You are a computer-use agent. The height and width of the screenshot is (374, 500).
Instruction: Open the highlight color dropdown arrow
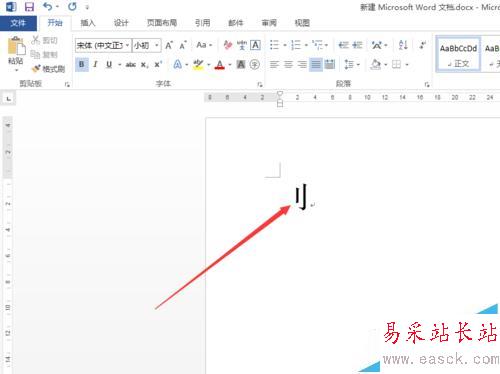pyautogui.click(x=209, y=65)
